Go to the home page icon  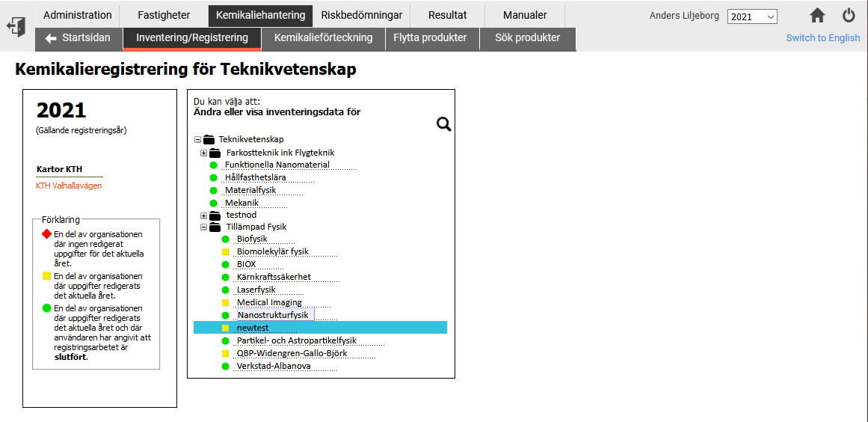[x=818, y=16]
